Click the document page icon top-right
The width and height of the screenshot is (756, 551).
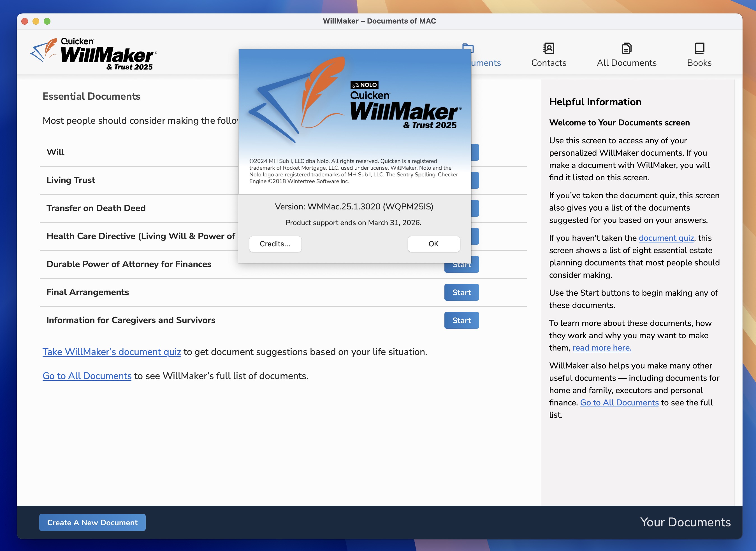click(x=627, y=48)
